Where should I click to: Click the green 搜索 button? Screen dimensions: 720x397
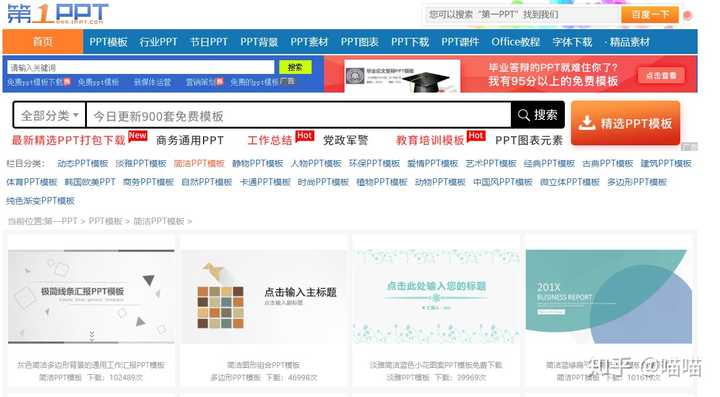[295, 67]
